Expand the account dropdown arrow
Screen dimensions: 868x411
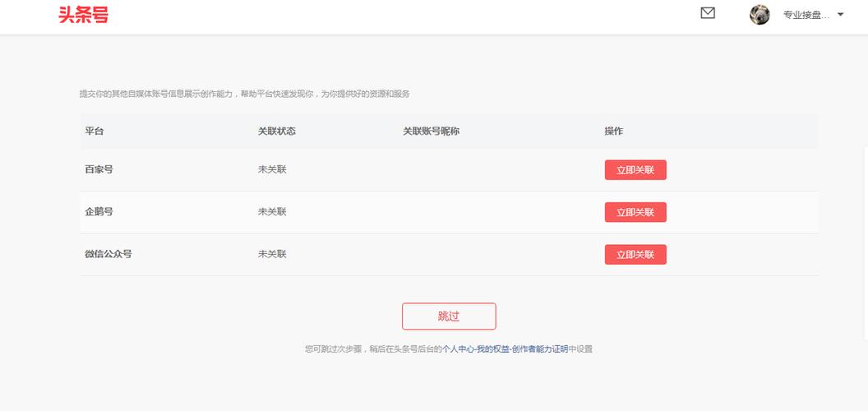(840, 15)
